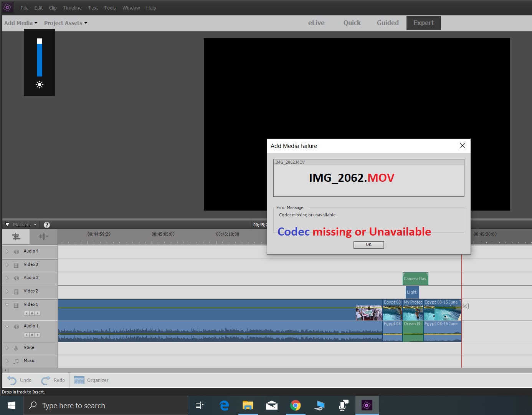Screen dimensions: 532x415
Task: Click the Organizer icon in bottom bar
Action: (x=79, y=380)
